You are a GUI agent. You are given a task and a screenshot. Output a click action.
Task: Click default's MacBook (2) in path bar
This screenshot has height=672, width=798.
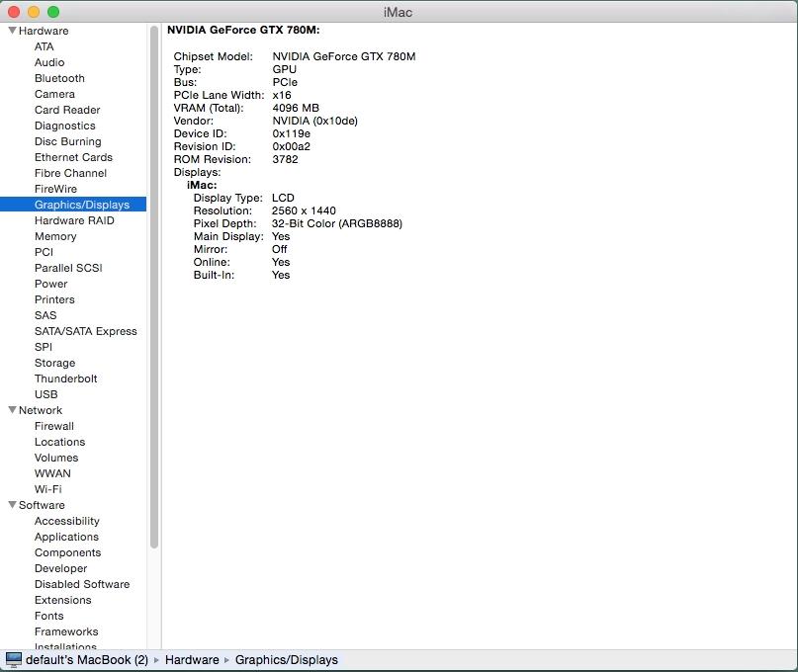pos(87,660)
